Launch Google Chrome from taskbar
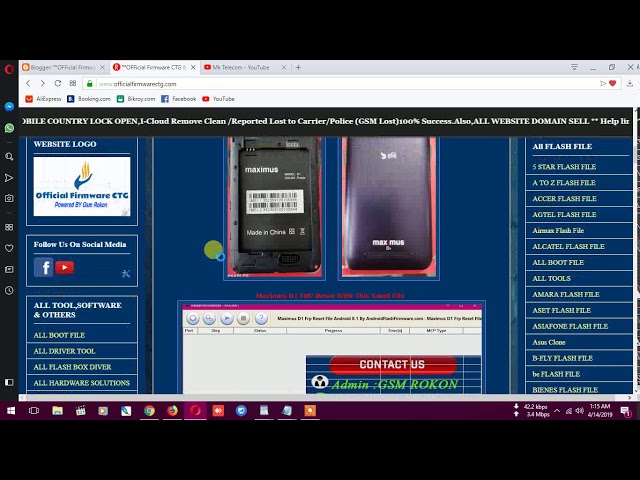 (x=149, y=411)
